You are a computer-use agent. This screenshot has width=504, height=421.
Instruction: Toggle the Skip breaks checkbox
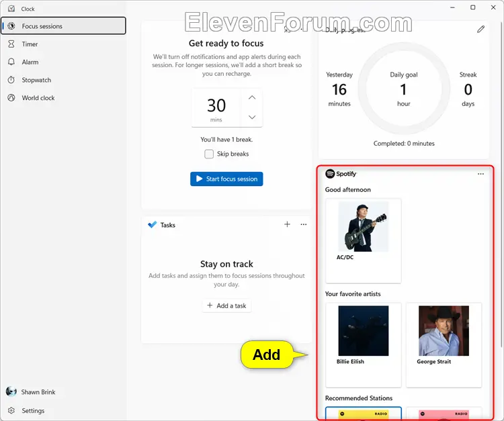209,154
